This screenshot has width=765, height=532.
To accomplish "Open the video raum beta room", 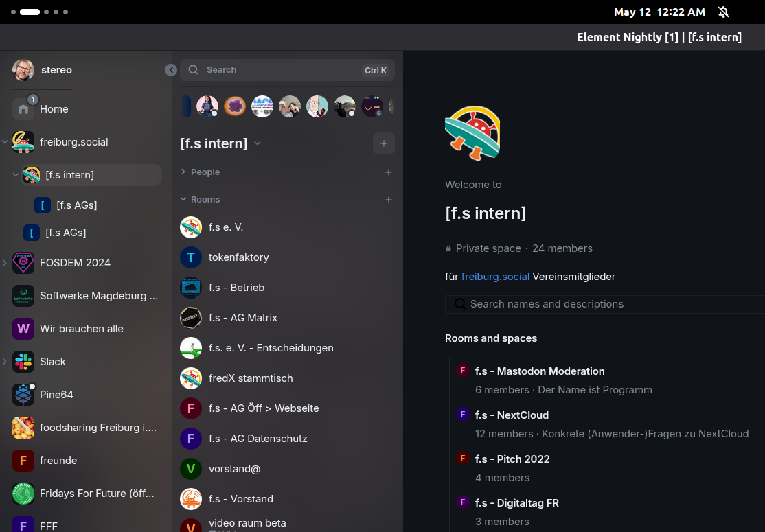I will click(287, 524).
